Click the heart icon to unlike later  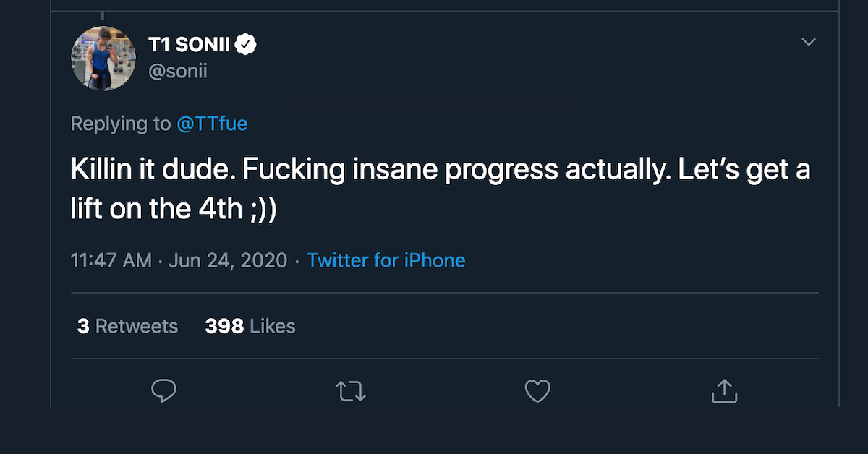pos(537,390)
